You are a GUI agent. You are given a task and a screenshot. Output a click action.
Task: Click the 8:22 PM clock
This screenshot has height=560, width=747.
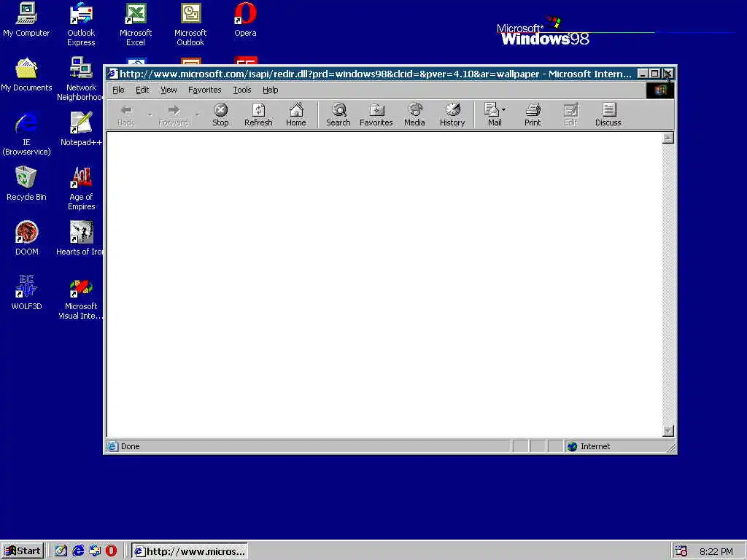(716, 551)
